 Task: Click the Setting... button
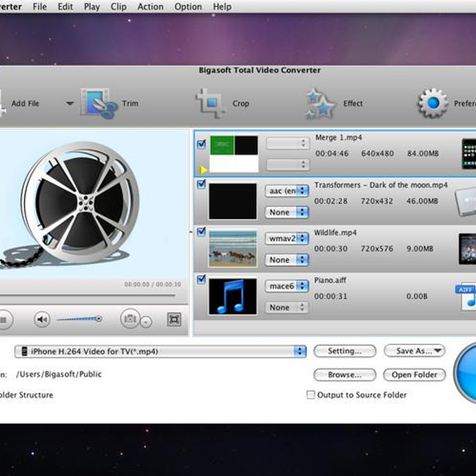[344, 351]
